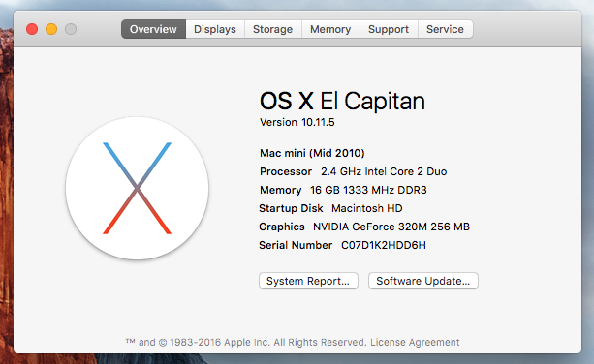Click the 2.4 GHz Intel Core 2 Duo value
The image size is (594, 364).
tap(384, 171)
